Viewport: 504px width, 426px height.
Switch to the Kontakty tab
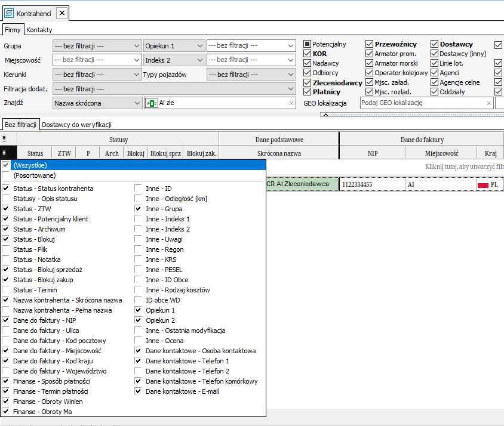[39, 30]
